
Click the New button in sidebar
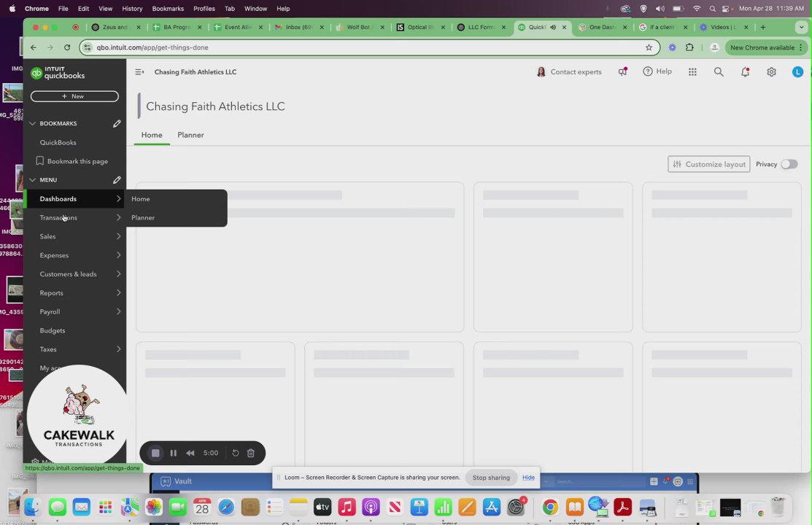pos(74,96)
